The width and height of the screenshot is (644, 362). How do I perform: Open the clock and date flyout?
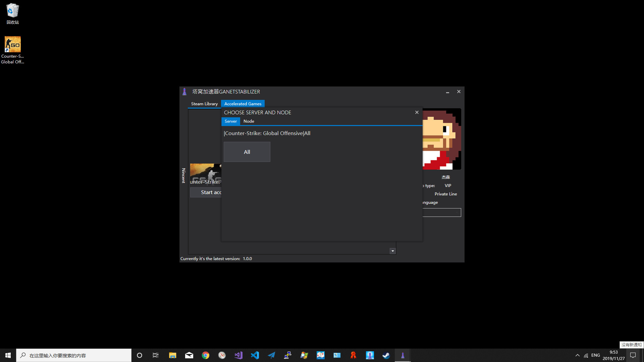(x=613, y=355)
